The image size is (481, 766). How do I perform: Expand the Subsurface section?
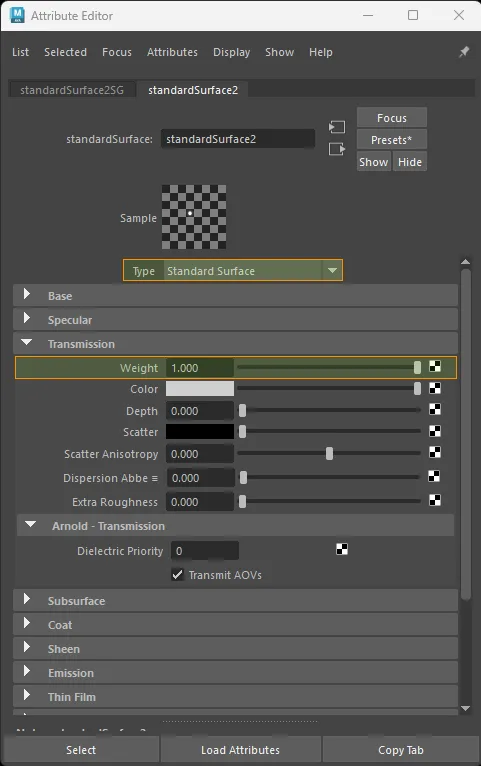(x=235, y=601)
